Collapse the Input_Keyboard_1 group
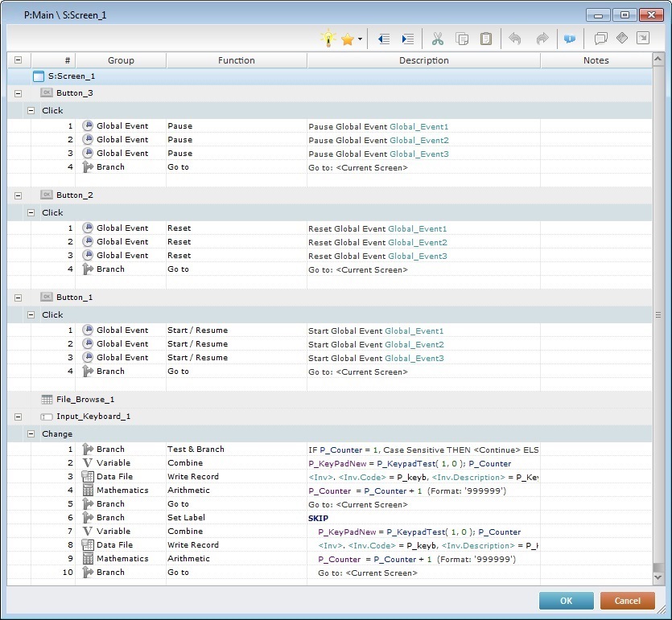Viewport: 672px width, 620px height. point(18,417)
